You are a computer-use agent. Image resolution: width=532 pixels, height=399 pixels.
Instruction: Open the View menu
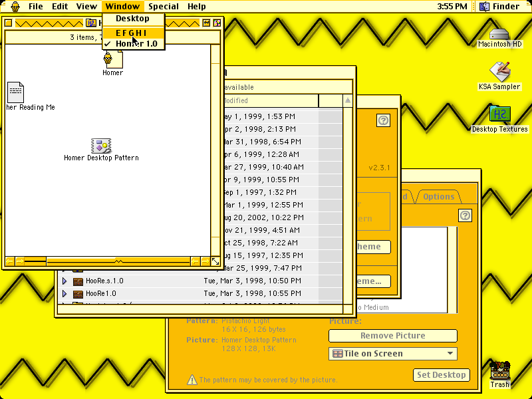(x=86, y=7)
